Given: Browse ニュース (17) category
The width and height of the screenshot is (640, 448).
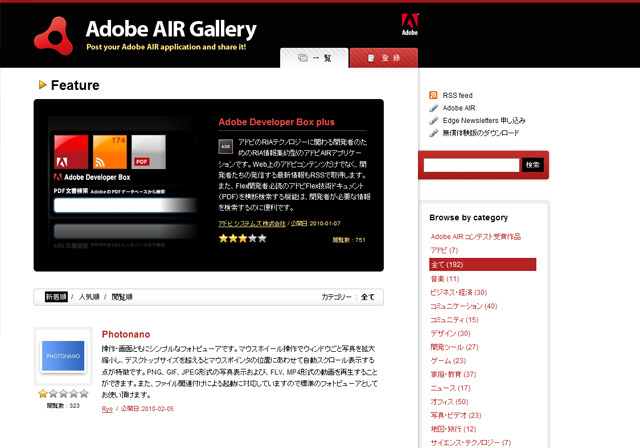Looking at the screenshot, I should (451, 388).
